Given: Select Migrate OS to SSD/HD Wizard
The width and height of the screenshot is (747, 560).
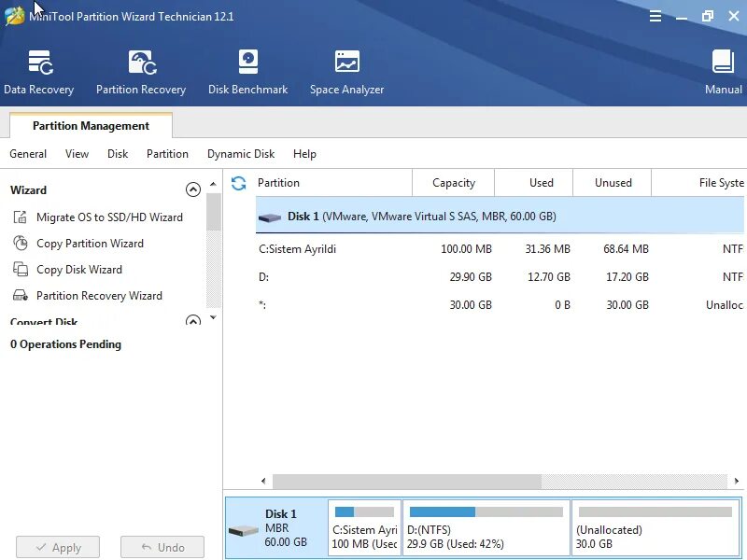Looking at the screenshot, I should pos(109,217).
